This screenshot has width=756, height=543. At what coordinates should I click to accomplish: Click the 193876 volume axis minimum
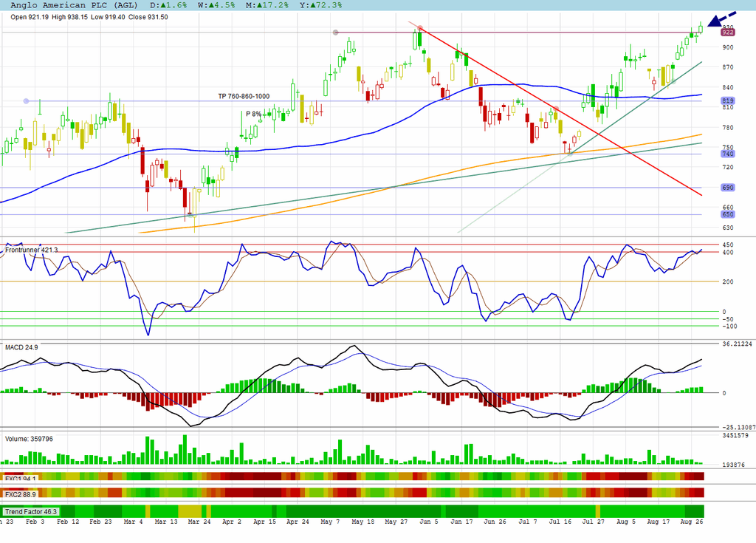[x=733, y=465]
